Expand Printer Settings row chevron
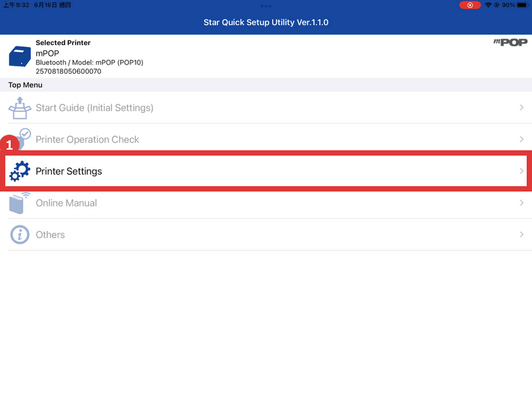 pyautogui.click(x=521, y=171)
